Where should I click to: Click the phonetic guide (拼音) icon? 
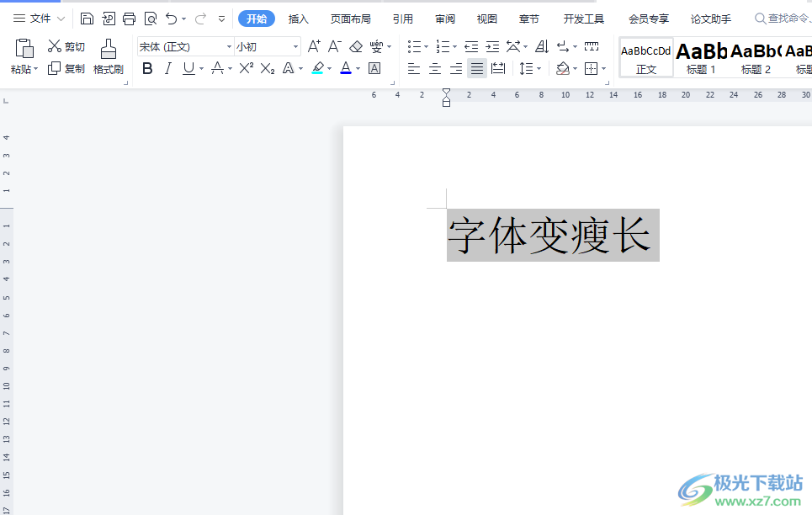(376, 46)
